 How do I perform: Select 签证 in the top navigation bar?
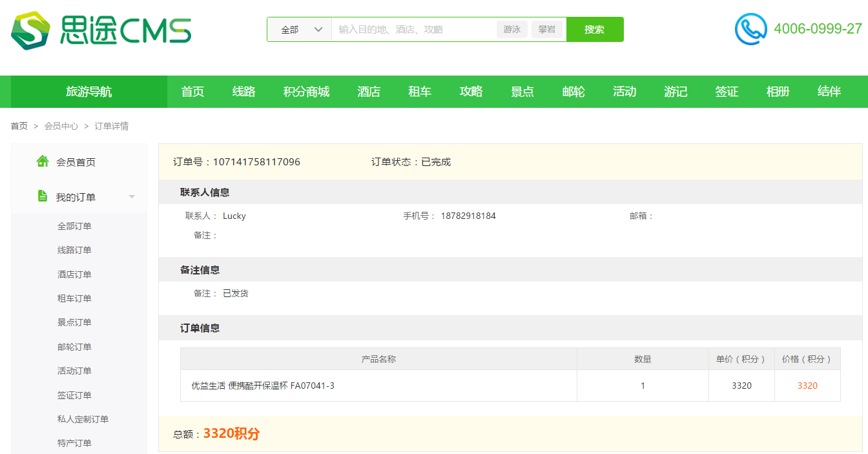click(727, 92)
